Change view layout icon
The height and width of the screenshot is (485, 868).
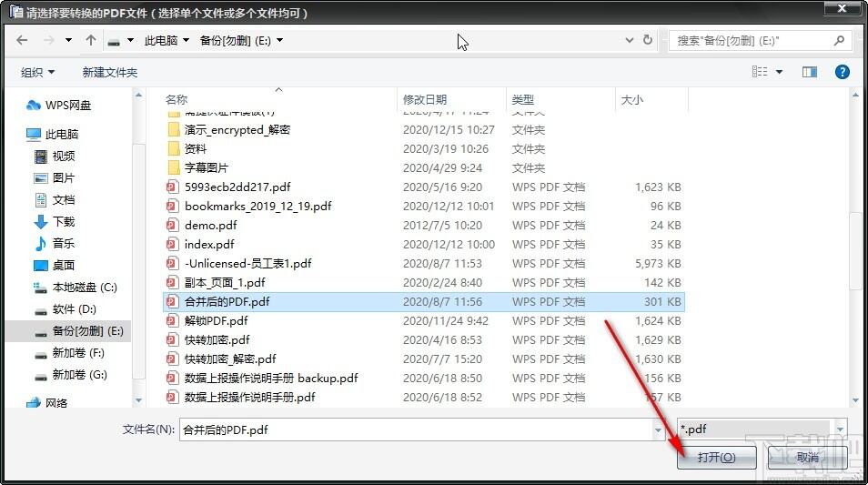click(760, 72)
